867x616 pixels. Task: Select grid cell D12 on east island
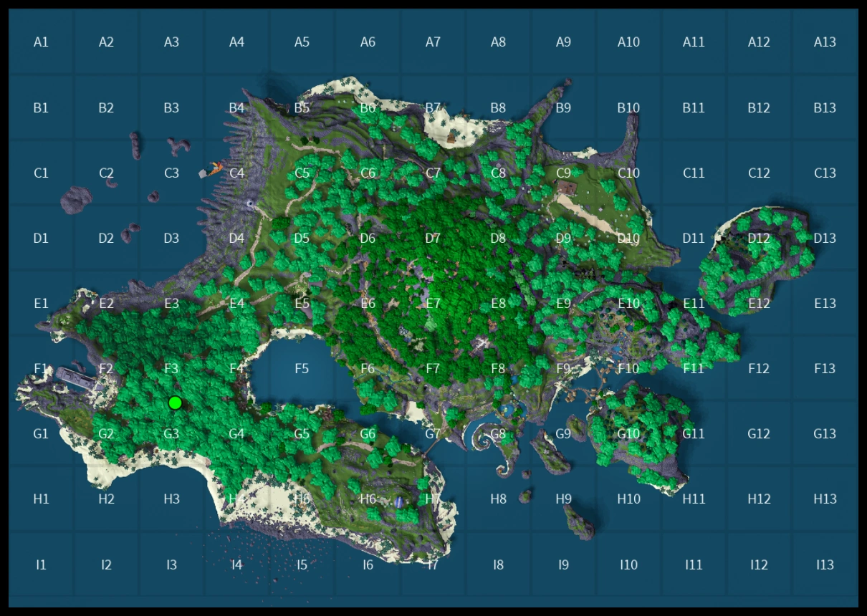coord(759,238)
